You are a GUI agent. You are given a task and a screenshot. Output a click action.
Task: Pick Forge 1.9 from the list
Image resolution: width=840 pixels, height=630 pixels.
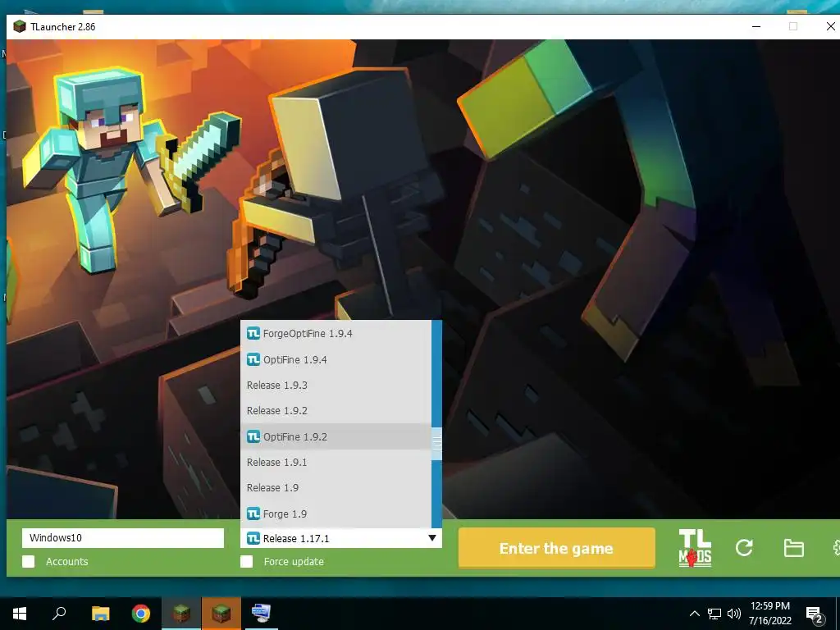click(x=336, y=514)
